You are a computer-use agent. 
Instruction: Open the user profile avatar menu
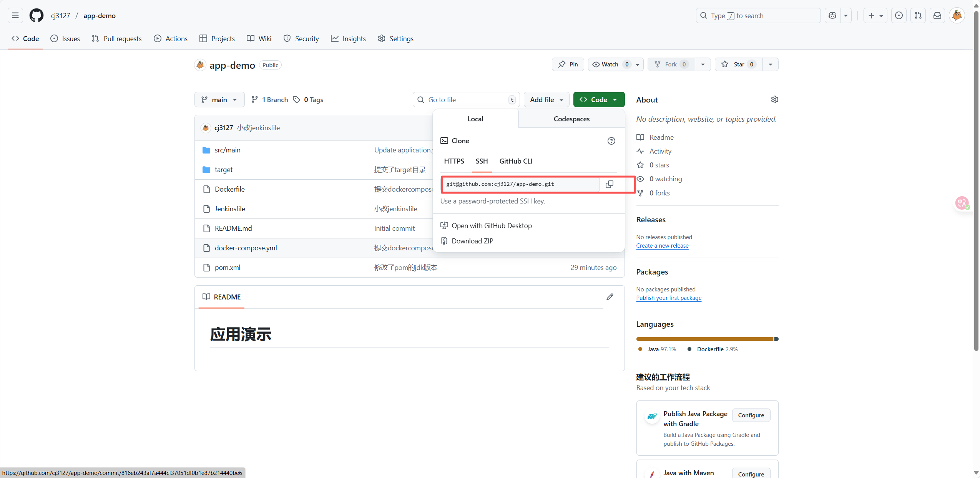[x=957, y=15]
